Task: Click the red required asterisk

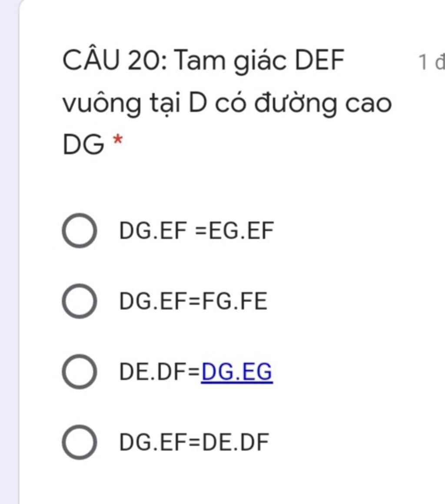Action: pos(118,141)
